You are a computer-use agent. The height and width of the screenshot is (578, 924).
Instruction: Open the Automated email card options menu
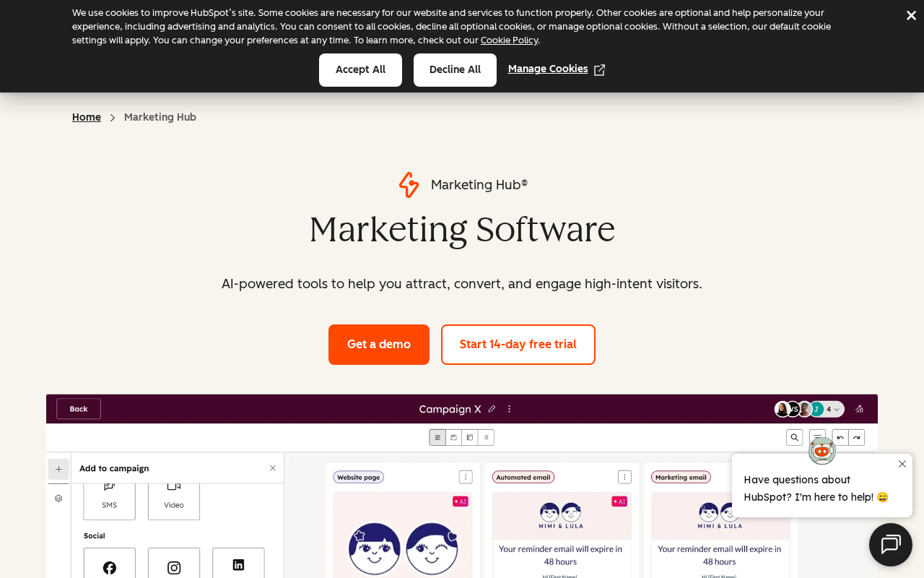tap(624, 477)
